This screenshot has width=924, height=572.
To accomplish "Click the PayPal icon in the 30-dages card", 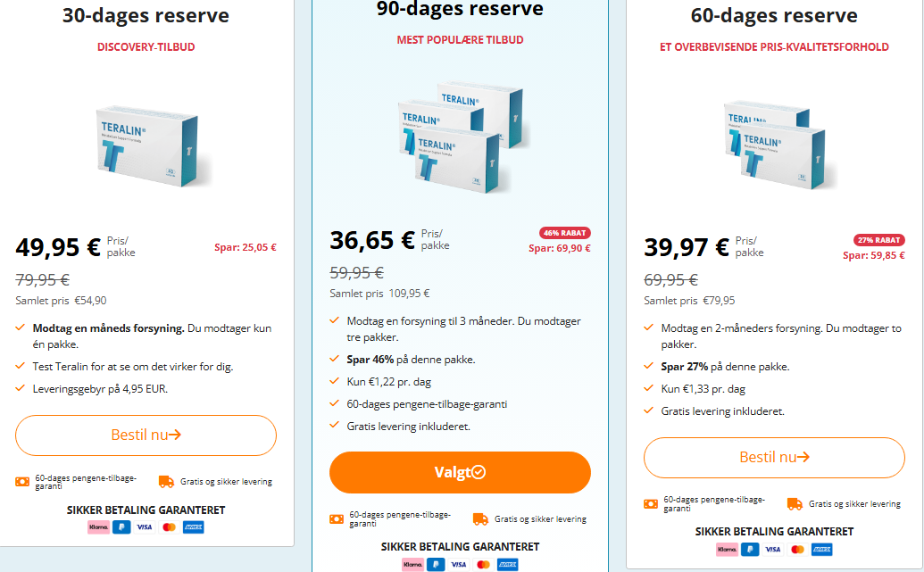I will click(121, 527).
